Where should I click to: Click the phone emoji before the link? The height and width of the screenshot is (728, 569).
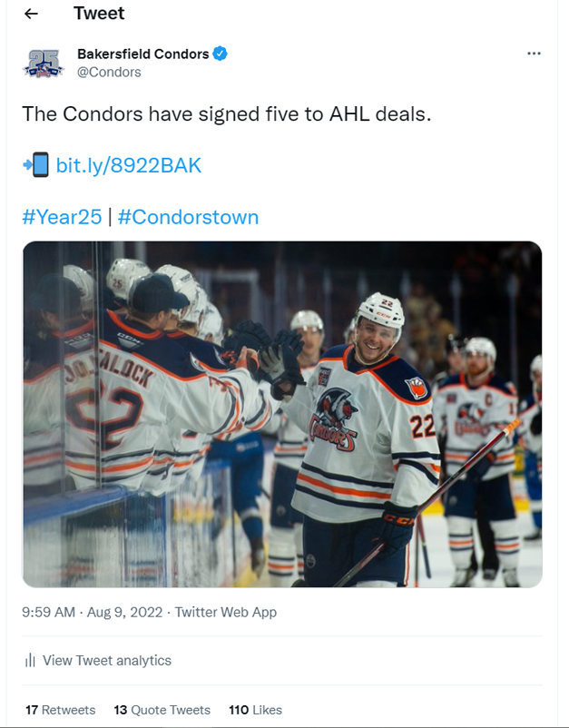coord(36,165)
